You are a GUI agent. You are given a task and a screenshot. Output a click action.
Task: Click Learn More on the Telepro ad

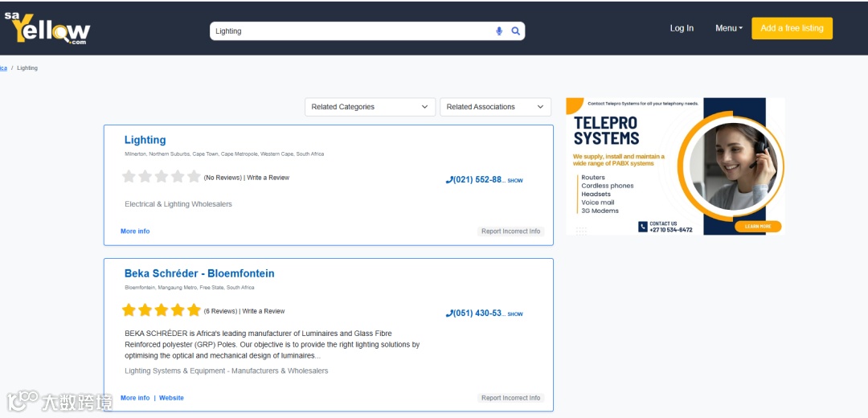click(x=758, y=227)
